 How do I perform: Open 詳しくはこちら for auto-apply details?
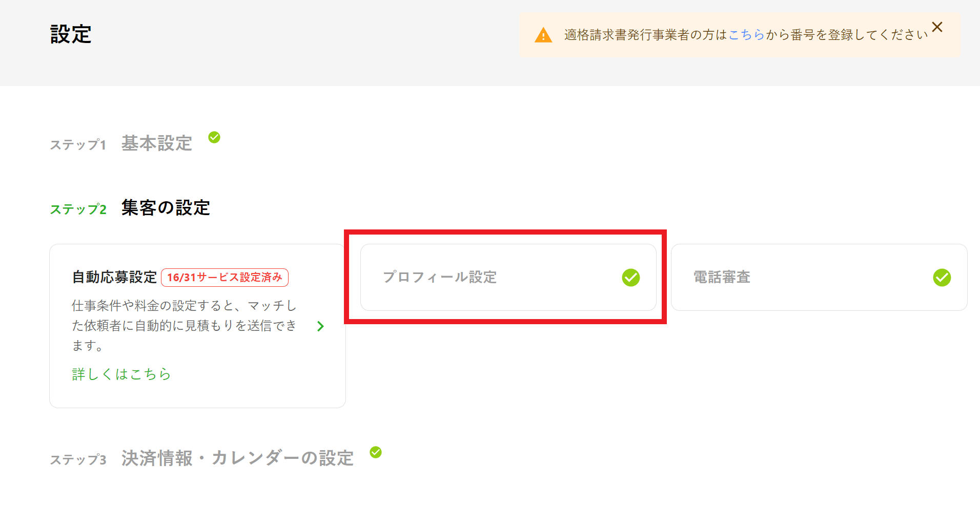click(121, 374)
